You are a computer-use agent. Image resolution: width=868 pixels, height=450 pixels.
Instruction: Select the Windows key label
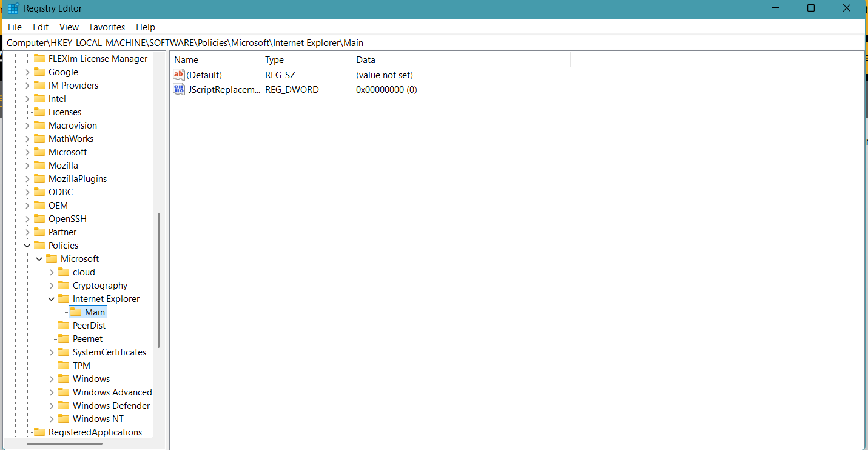(x=91, y=379)
